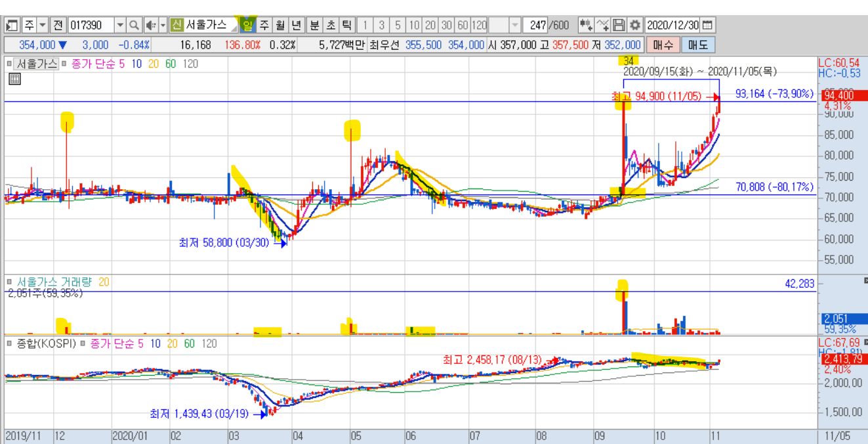Screen dimensions: 868x444
Task: Click the bar count field 247
Action: click(x=536, y=25)
